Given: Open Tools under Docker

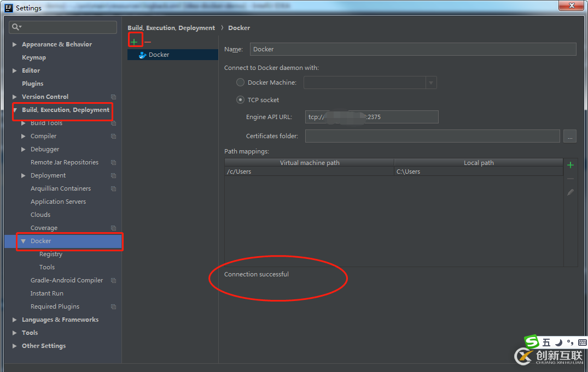Looking at the screenshot, I should [47, 267].
